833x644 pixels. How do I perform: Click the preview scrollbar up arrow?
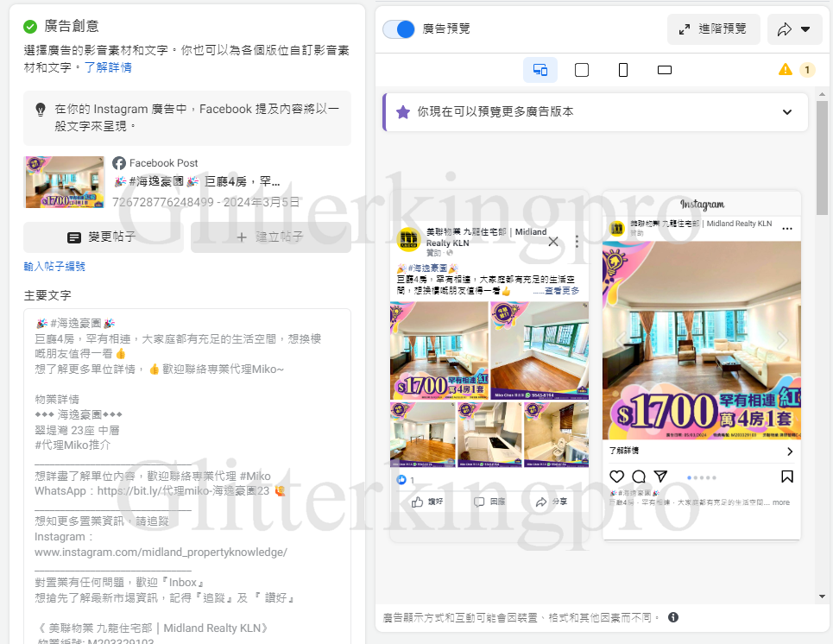tap(823, 95)
